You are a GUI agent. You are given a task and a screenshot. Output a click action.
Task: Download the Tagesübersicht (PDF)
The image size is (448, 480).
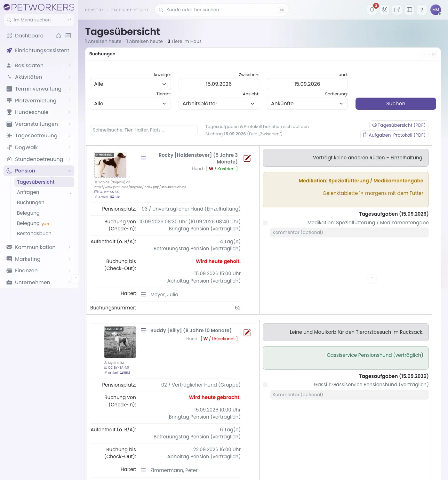pyautogui.click(x=399, y=125)
